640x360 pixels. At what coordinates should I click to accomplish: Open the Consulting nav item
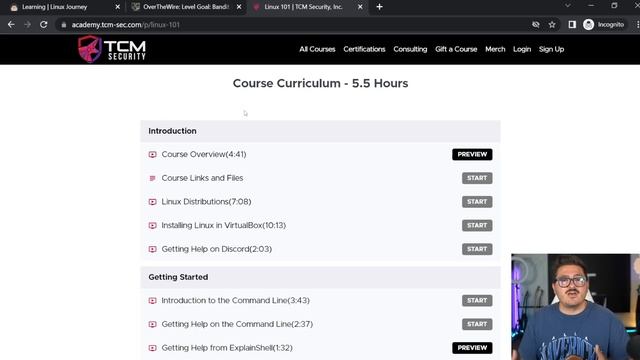click(x=410, y=49)
